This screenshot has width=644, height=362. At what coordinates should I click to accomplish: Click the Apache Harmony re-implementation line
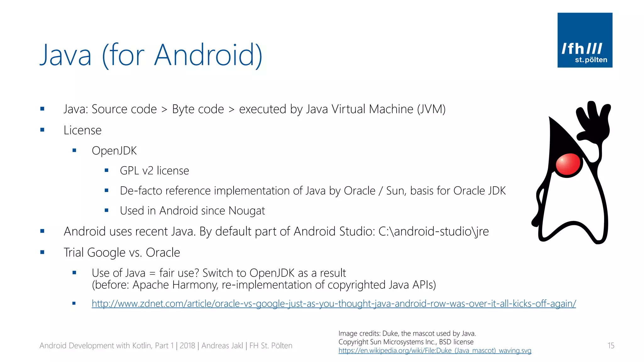coord(264,285)
